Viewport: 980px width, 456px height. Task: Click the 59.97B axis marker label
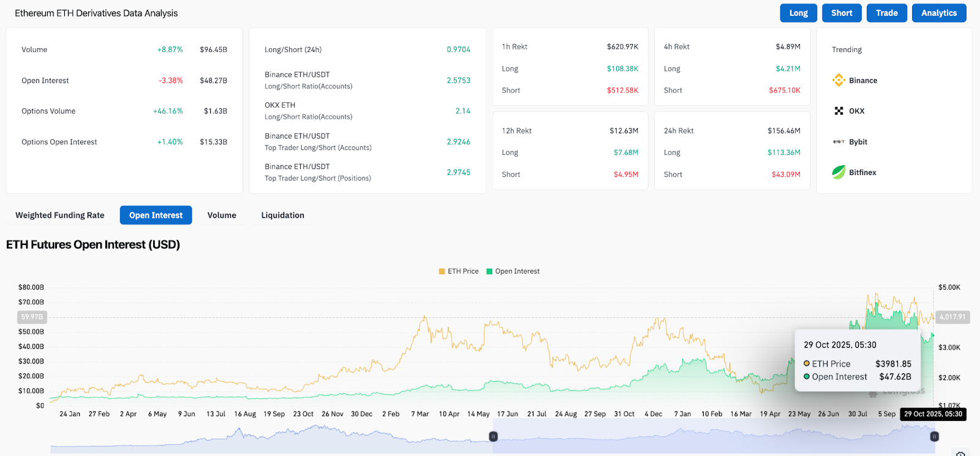click(32, 317)
